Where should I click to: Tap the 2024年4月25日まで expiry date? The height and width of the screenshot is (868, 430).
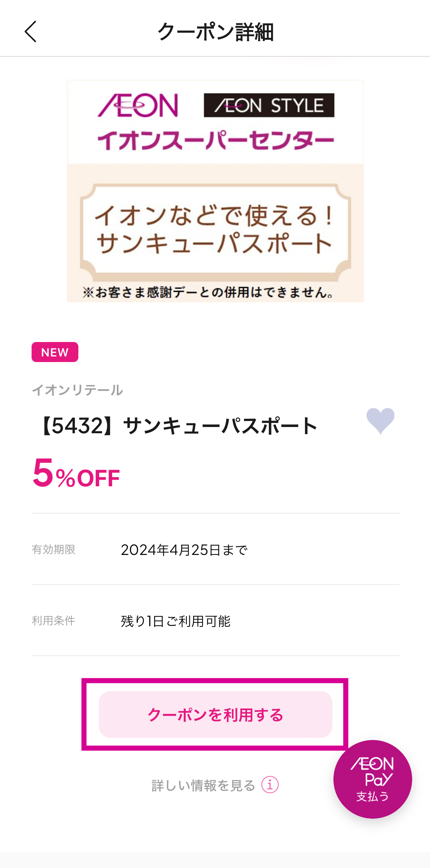click(184, 550)
